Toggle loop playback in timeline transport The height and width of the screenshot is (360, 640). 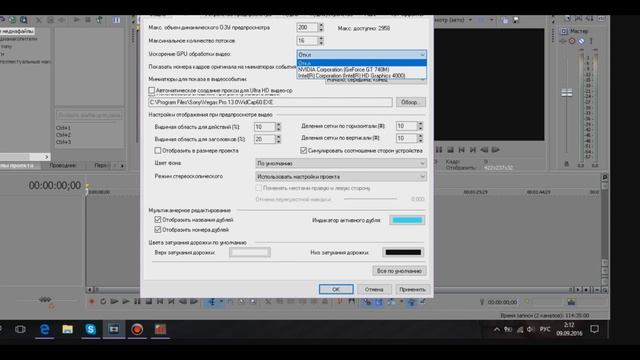[x=103, y=302]
